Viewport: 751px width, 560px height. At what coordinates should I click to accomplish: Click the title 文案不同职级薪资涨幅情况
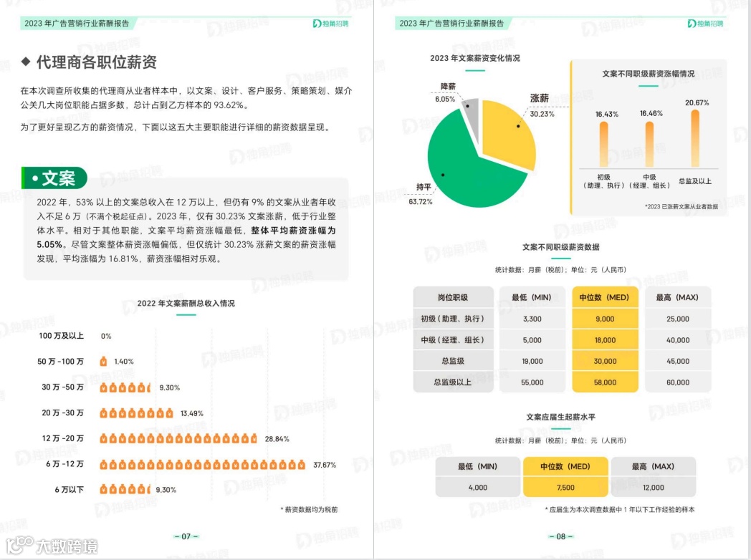[x=648, y=74]
